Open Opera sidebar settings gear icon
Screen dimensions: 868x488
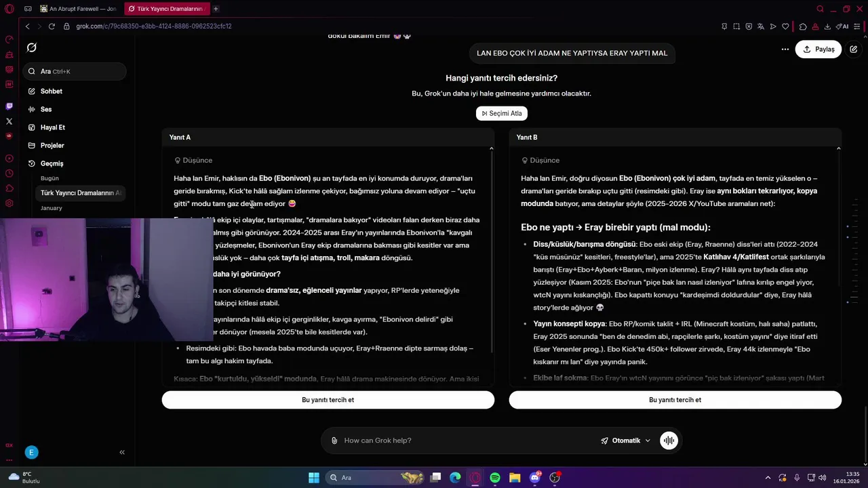[x=9, y=203]
